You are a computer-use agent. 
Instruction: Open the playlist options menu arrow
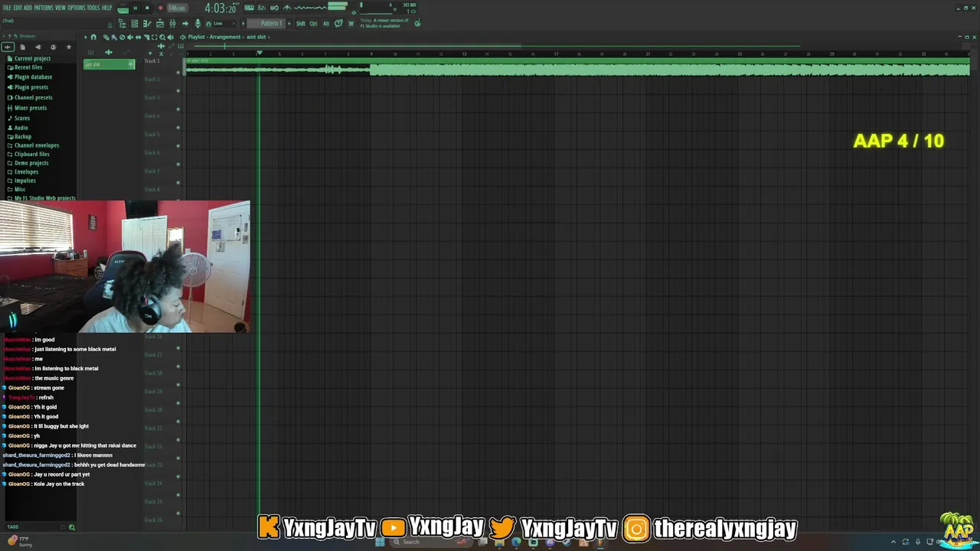pyautogui.click(x=85, y=37)
